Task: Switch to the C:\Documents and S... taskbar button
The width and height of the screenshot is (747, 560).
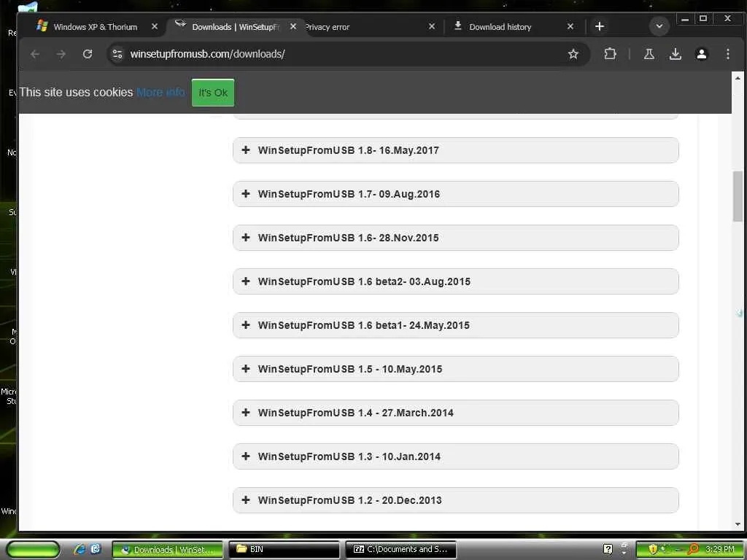Action: tap(400, 550)
